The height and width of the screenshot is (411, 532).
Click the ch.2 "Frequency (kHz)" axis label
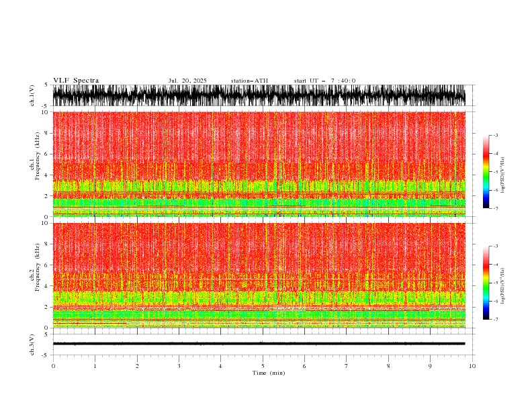(x=38, y=267)
